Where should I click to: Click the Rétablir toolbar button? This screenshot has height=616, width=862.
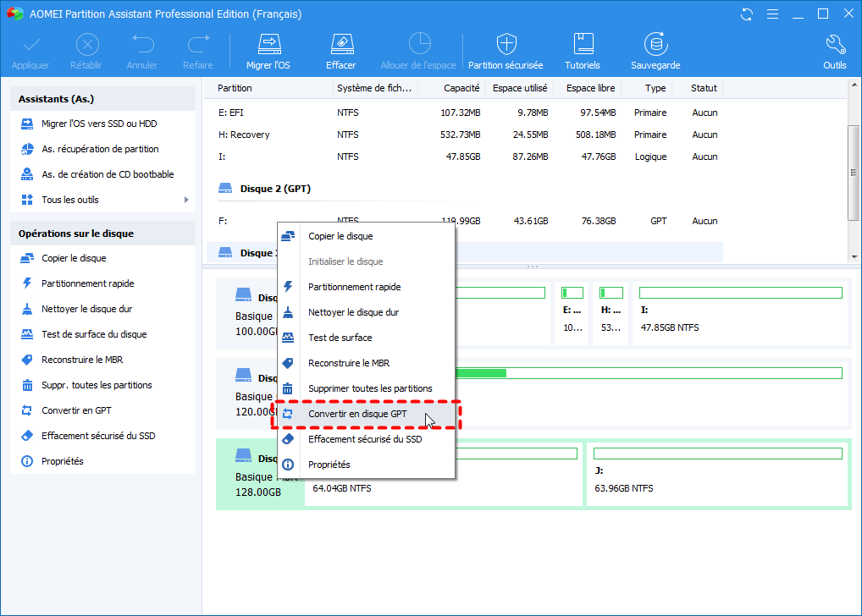pyautogui.click(x=86, y=52)
